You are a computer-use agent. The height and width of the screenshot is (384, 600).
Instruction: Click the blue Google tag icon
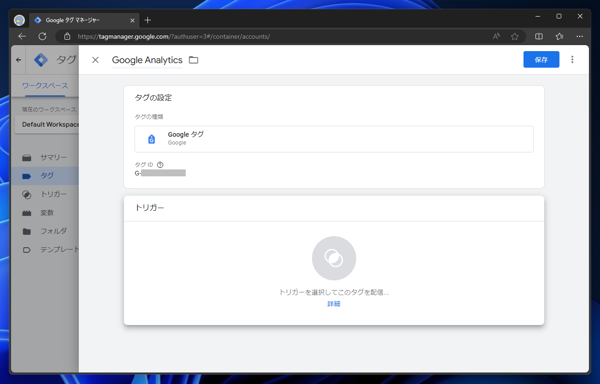coord(152,139)
